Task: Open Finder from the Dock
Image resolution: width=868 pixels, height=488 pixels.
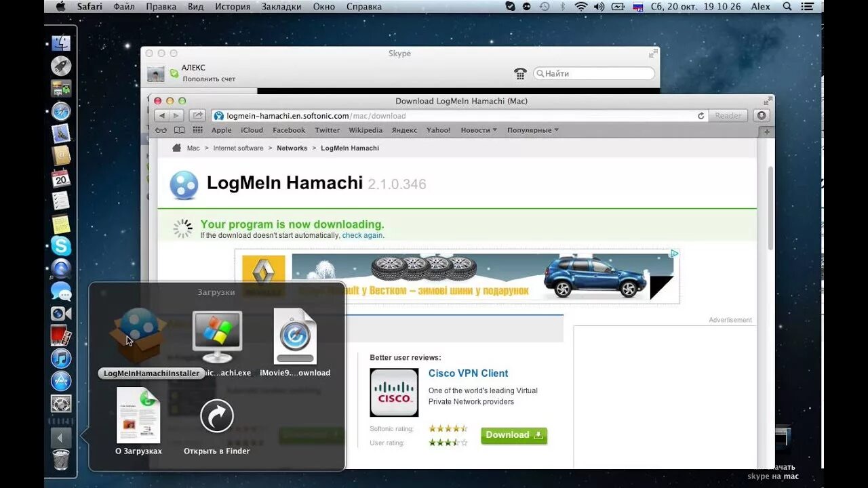Action: click(61, 43)
